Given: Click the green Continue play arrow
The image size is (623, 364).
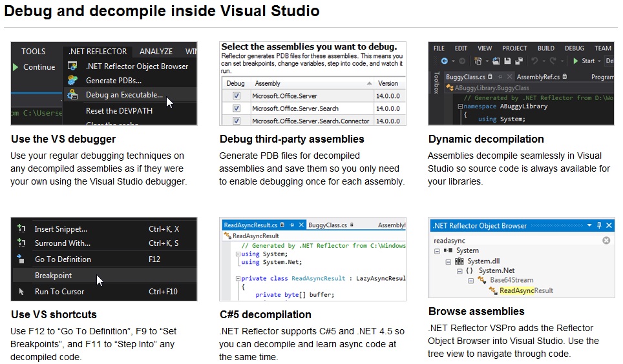Looking at the screenshot, I should pos(16,67).
